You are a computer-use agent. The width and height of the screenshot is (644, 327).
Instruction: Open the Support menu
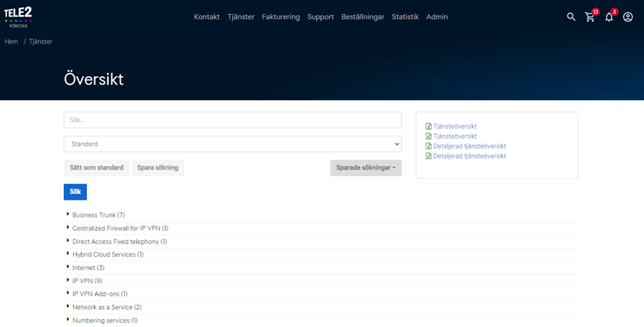click(321, 17)
